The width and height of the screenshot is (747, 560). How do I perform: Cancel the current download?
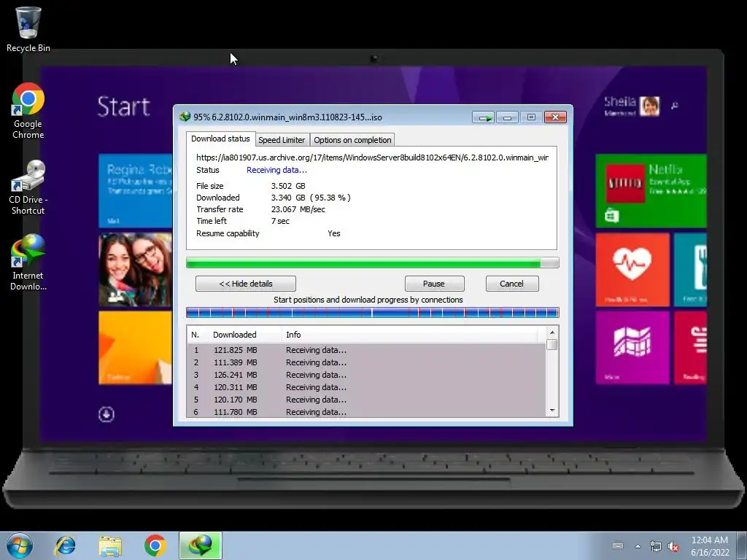(x=512, y=284)
